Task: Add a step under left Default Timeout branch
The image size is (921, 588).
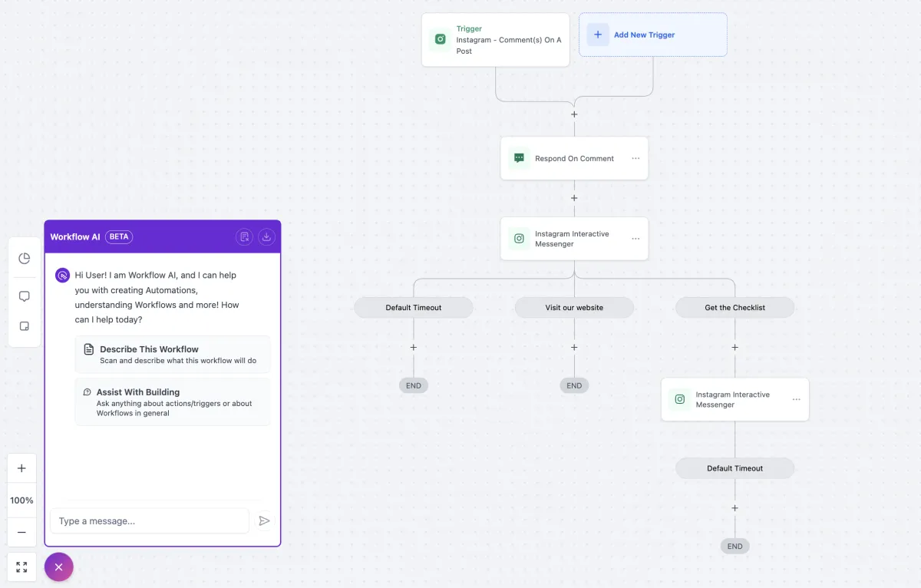Action: (x=414, y=348)
